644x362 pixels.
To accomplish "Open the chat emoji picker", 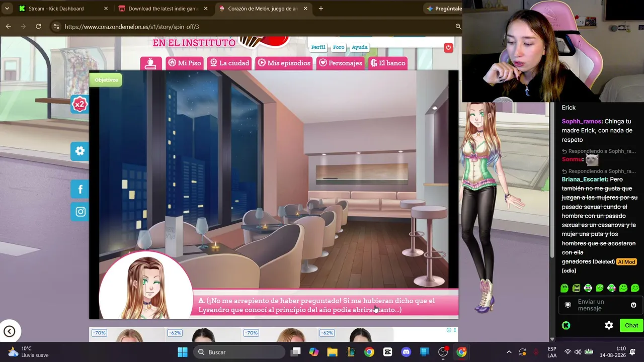I will (633, 305).
